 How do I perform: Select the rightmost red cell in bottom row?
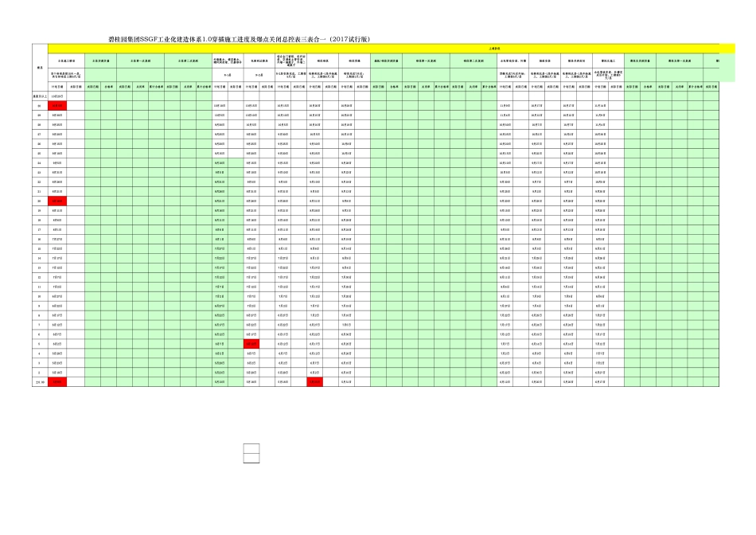[x=315, y=382]
